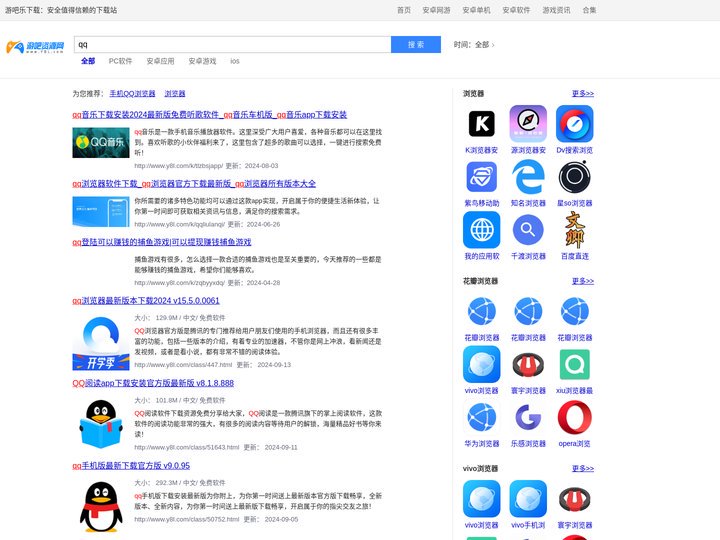The width and height of the screenshot is (720, 540).
Task: Open qq浏览器软件下载 result title
Action: [x=194, y=184]
